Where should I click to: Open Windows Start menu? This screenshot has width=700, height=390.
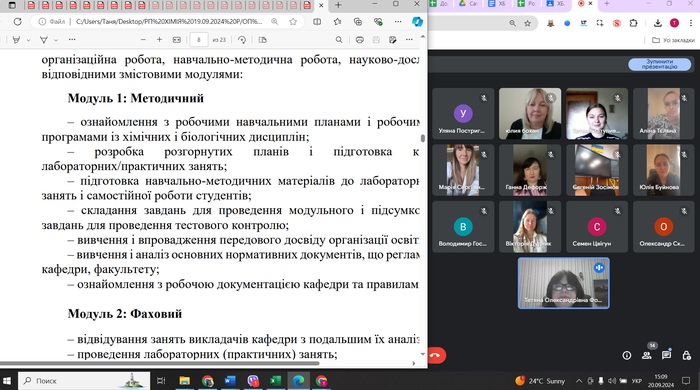pyautogui.click(x=7, y=381)
